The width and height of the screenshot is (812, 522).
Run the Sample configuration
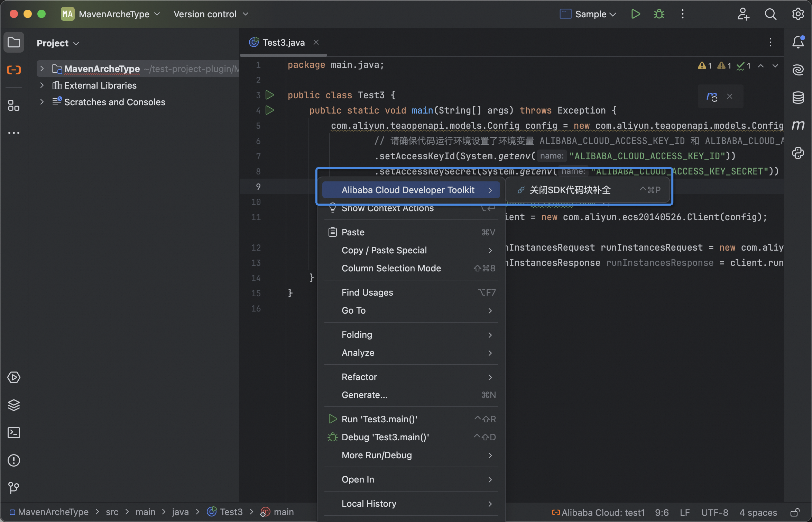(636, 14)
